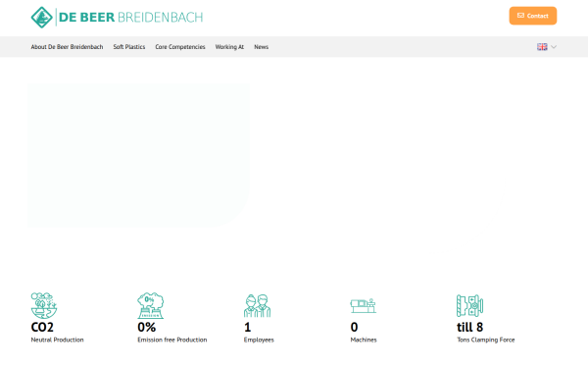Click the injection molding Machines icon
The image size is (588, 368).
364,305
